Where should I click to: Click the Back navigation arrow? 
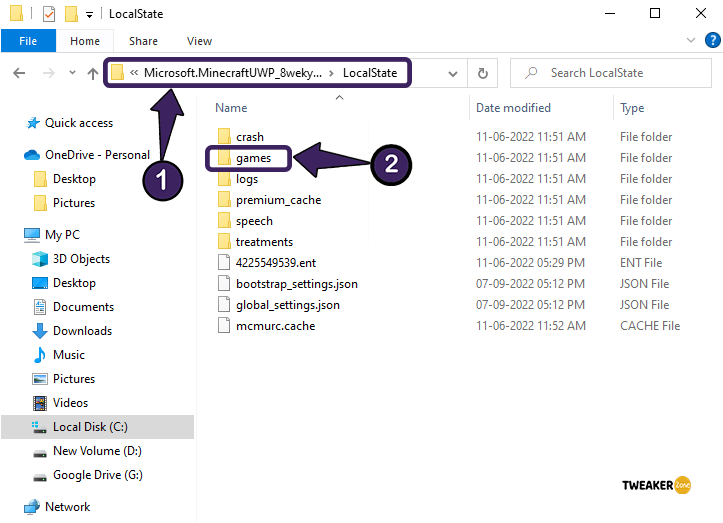click(x=19, y=73)
